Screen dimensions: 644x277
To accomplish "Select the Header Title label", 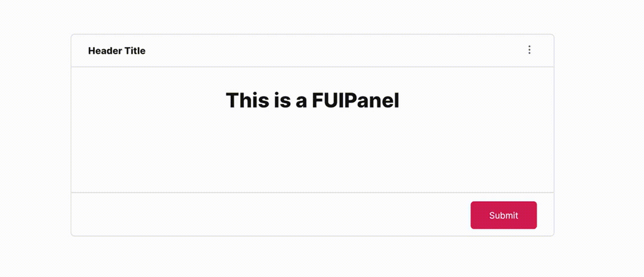I will [x=117, y=51].
